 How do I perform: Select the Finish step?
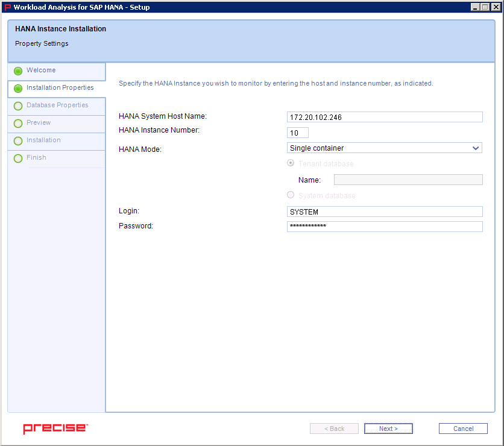[x=57, y=159]
